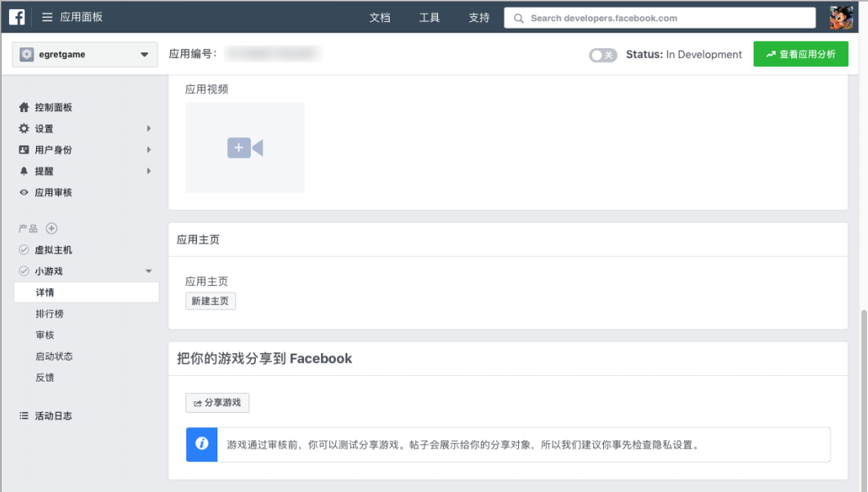
Task: Click the 应用审核 eye icon
Action: click(26, 192)
